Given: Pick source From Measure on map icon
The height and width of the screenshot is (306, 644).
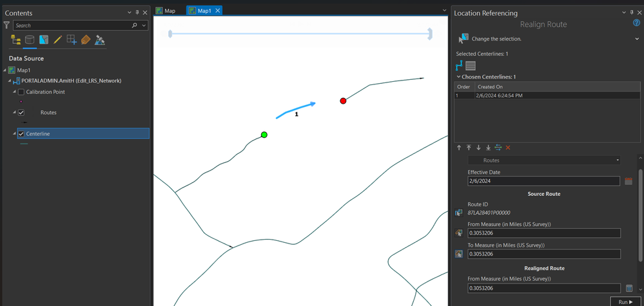Looking at the screenshot, I should tap(459, 233).
